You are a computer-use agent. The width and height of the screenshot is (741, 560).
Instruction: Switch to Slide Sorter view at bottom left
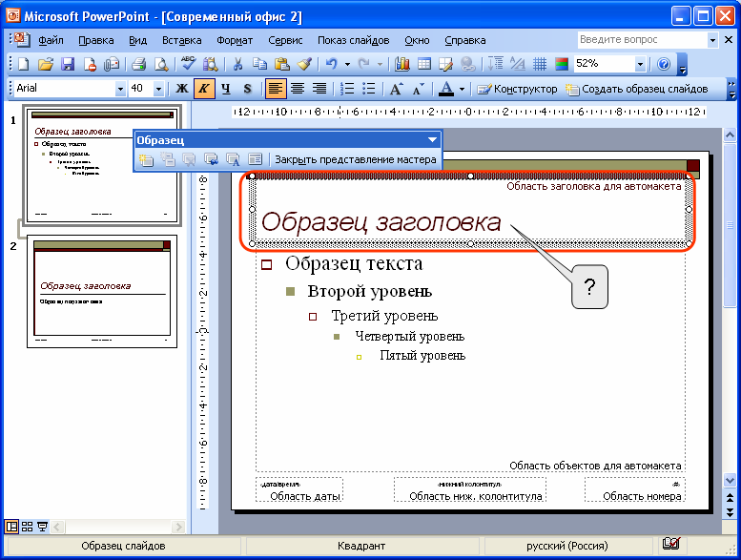(28, 527)
